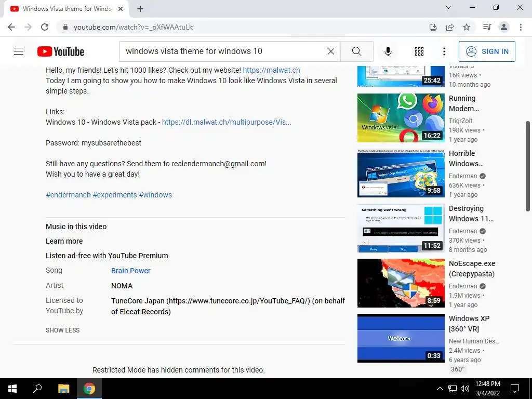
Task: Open the Windows Start menu
Action: point(12,389)
